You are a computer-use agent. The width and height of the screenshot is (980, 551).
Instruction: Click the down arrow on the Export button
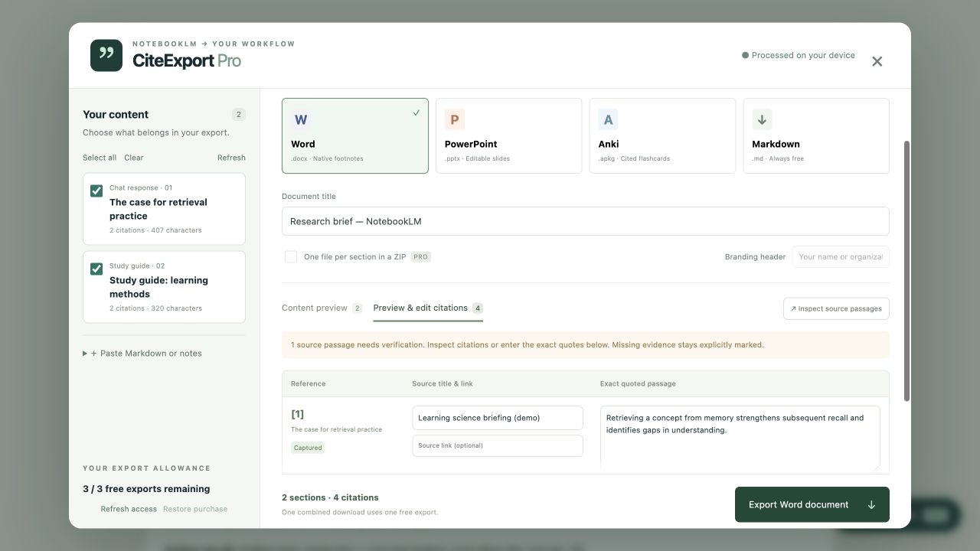pyautogui.click(x=871, y=504)
